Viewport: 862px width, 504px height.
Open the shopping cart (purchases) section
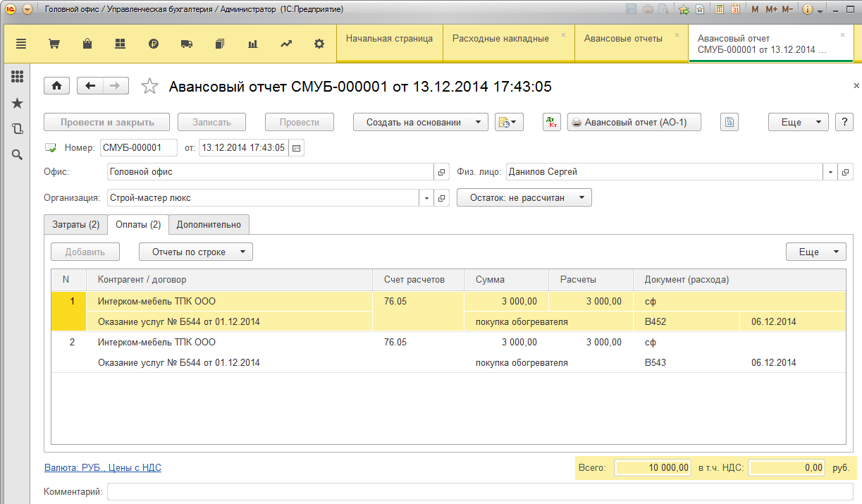tap(54, 44)
